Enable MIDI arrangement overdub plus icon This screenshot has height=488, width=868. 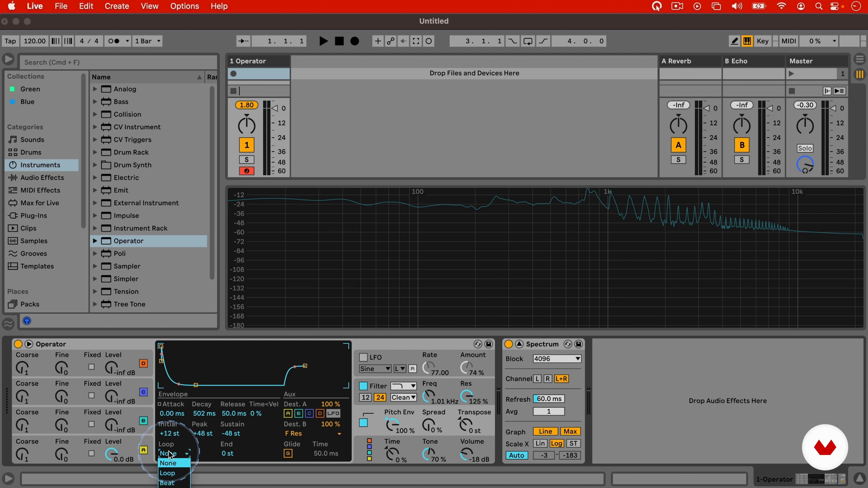point(378,41)
